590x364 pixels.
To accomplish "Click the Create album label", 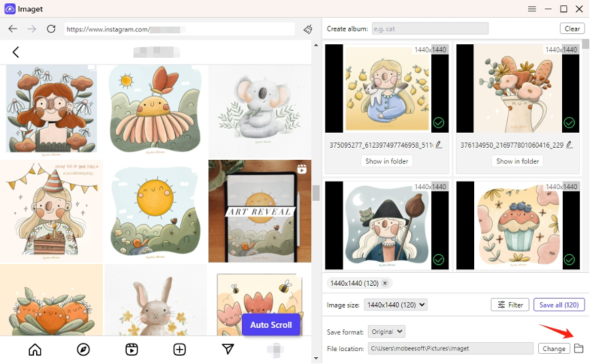I will tap(347, 29).
